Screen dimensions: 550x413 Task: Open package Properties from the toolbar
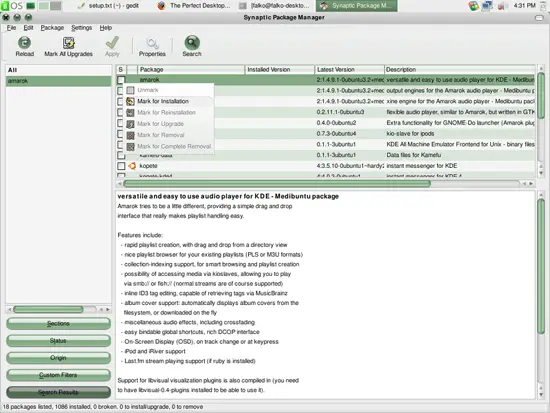tap(152, 47)
